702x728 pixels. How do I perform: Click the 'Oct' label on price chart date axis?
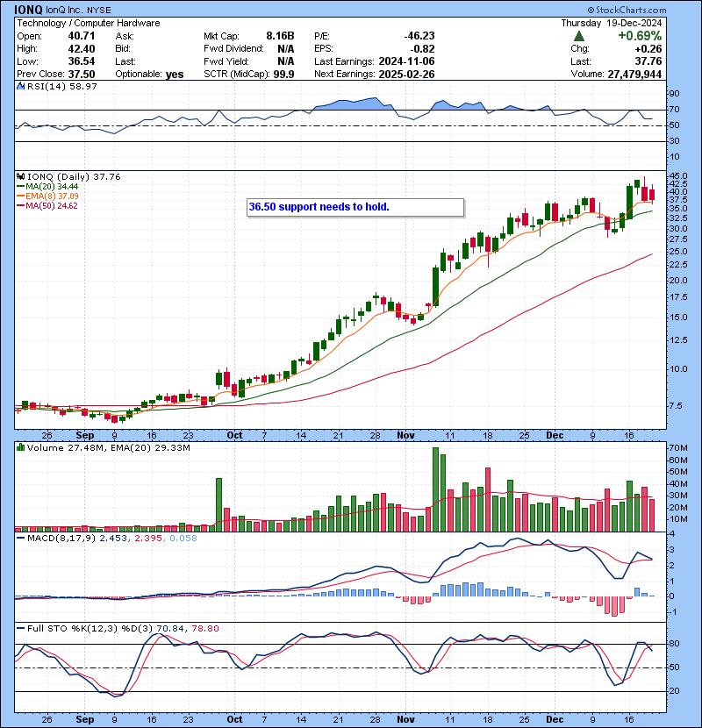tap(234, 436)
